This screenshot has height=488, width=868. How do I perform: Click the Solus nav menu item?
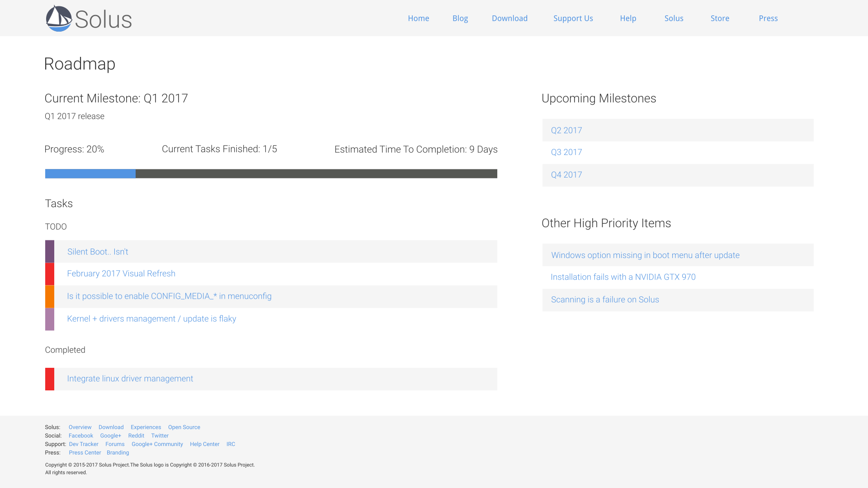674,19
